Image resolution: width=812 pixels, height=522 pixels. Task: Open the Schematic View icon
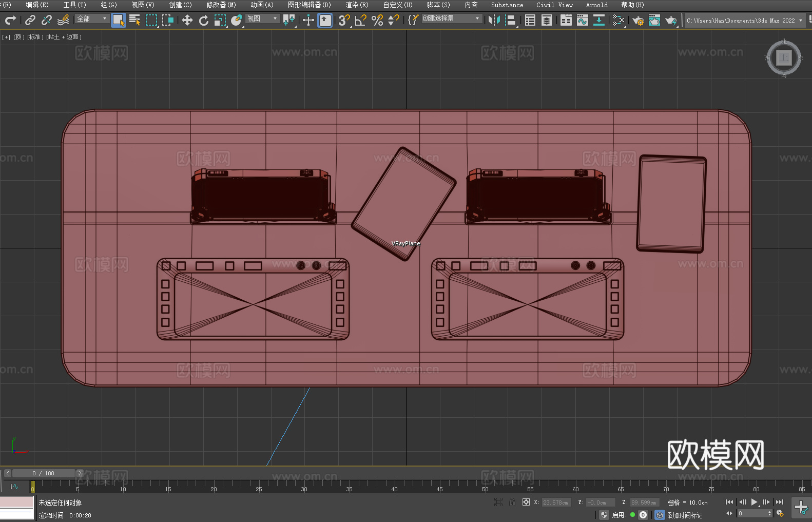point(599,20)
